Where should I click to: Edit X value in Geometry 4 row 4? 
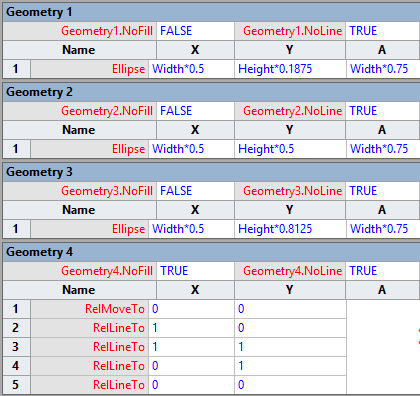point(192,366)
